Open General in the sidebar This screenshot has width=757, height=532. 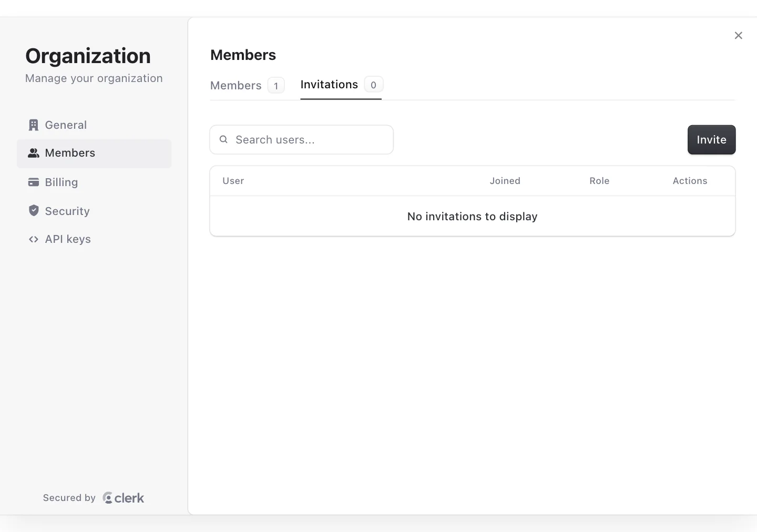[94, 125]
